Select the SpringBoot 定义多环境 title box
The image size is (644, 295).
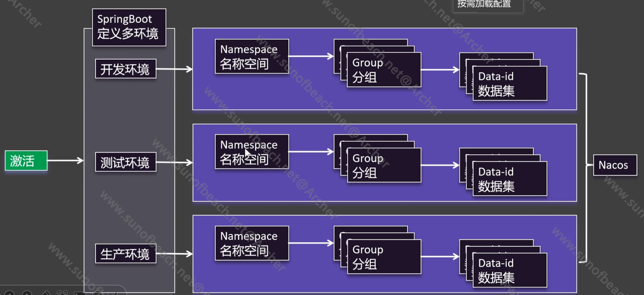(129, 27)
